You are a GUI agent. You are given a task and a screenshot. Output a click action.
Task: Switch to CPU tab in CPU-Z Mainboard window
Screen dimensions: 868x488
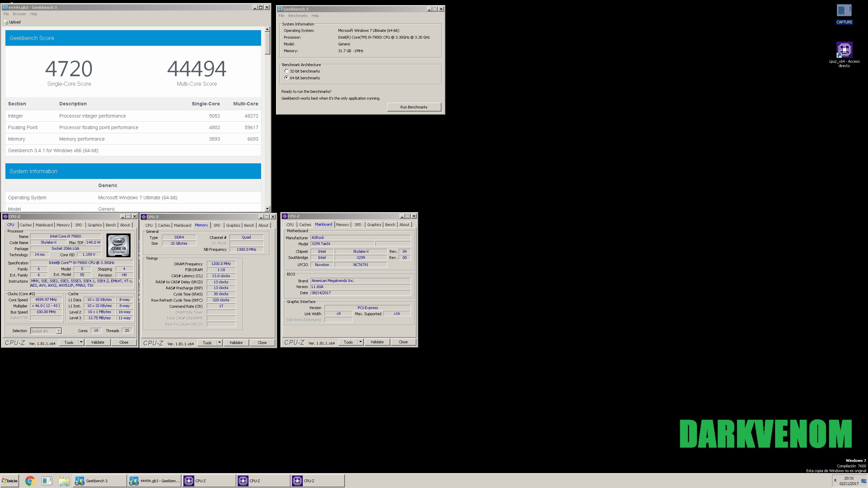point(290,225)
